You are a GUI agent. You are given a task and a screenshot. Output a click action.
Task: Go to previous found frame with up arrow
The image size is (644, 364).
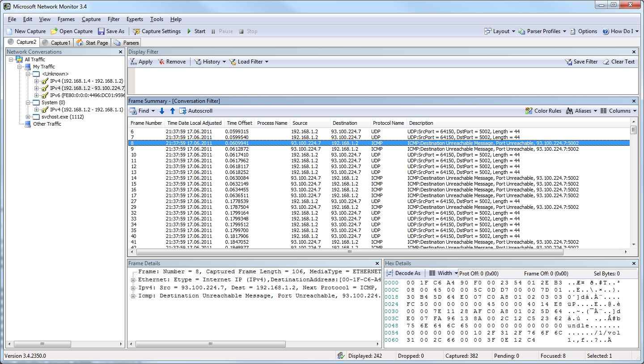[x=173, y=111]
